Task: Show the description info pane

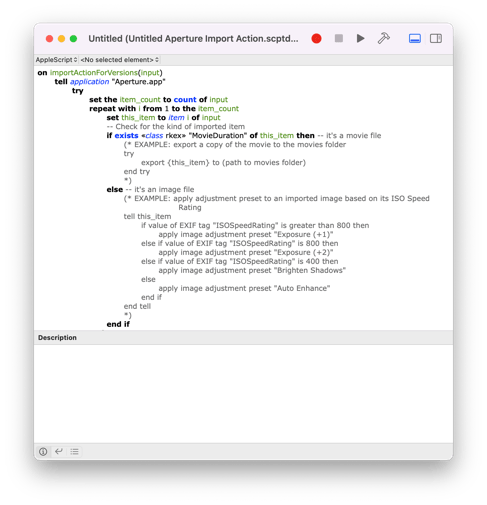Action: coord(43,451)
